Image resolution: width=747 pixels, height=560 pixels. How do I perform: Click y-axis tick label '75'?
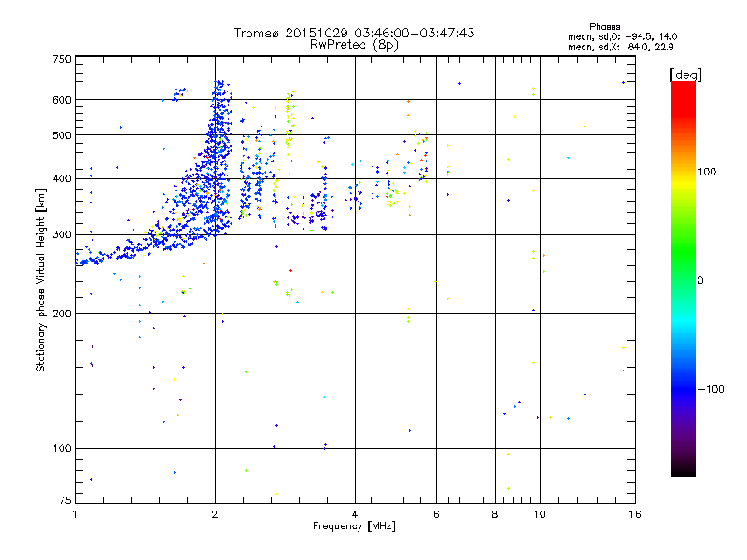click(x=65, y=500)
